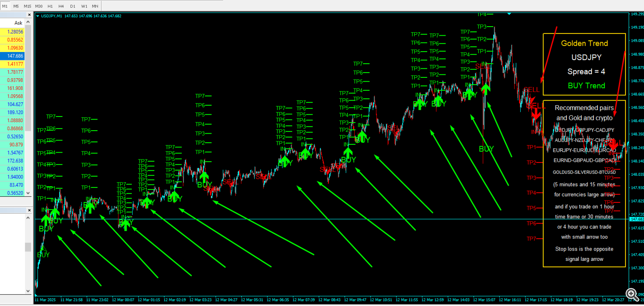The height and width of the screenshot is (306, 644).
Task: Click the Ask column header
Action: coord(18,23)
